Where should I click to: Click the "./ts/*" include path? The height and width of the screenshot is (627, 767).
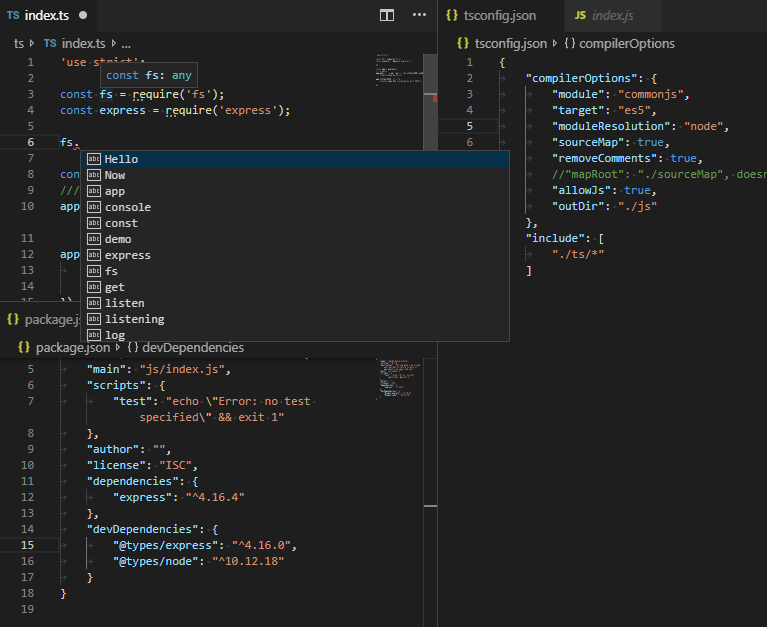578,254
